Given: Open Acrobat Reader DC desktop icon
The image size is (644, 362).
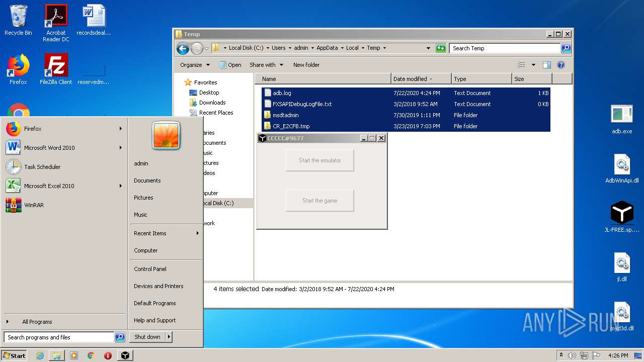Looking at the screenshot, I should pos(56,23).
